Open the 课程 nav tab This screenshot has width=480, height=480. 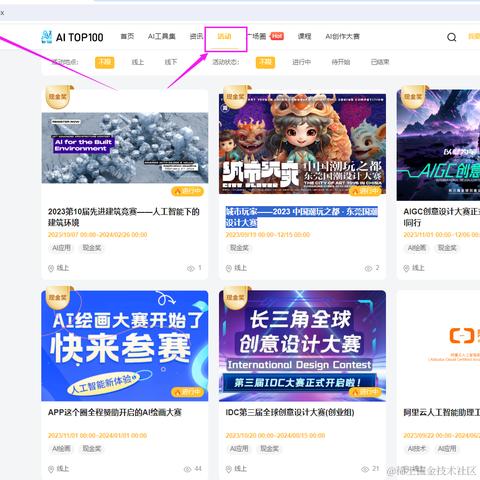click(x=304, y=36)
